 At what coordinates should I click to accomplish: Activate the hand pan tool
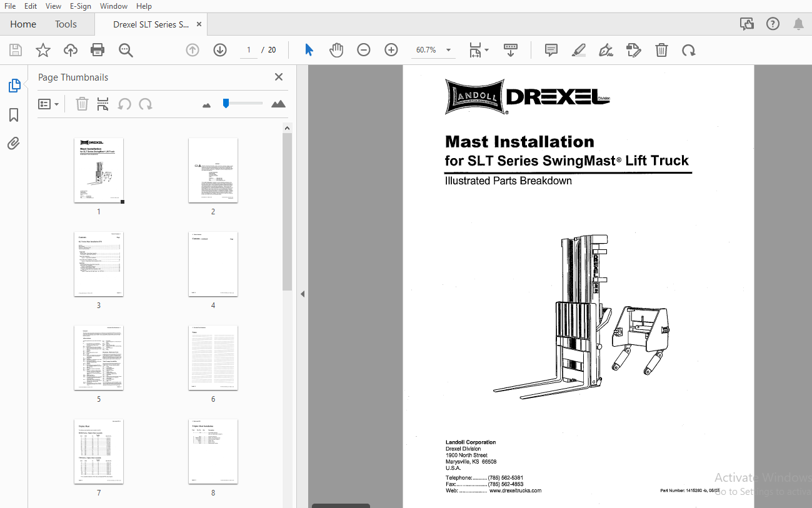(x=336, y=50)
